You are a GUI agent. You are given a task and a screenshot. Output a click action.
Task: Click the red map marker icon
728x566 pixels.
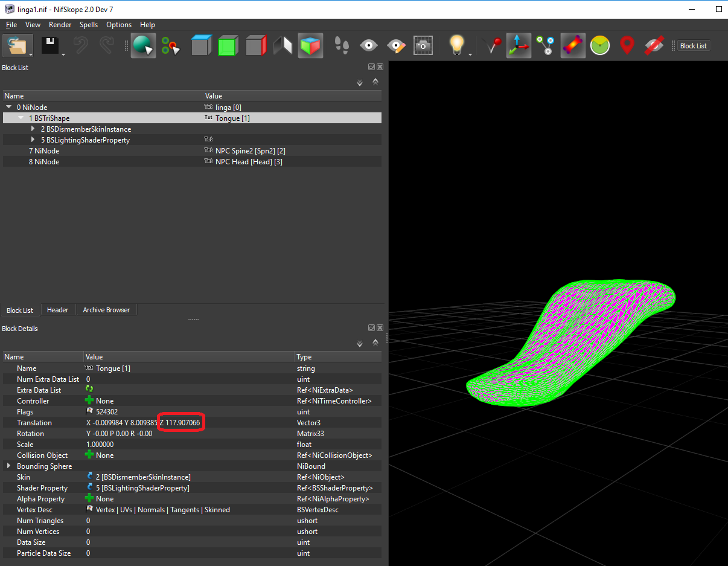click(627, 46)
